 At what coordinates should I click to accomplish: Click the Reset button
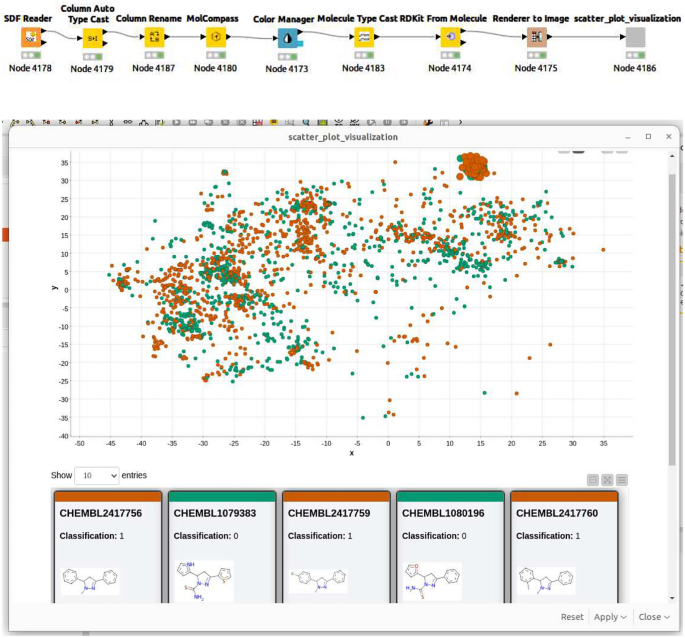click(x=572, y=617)
